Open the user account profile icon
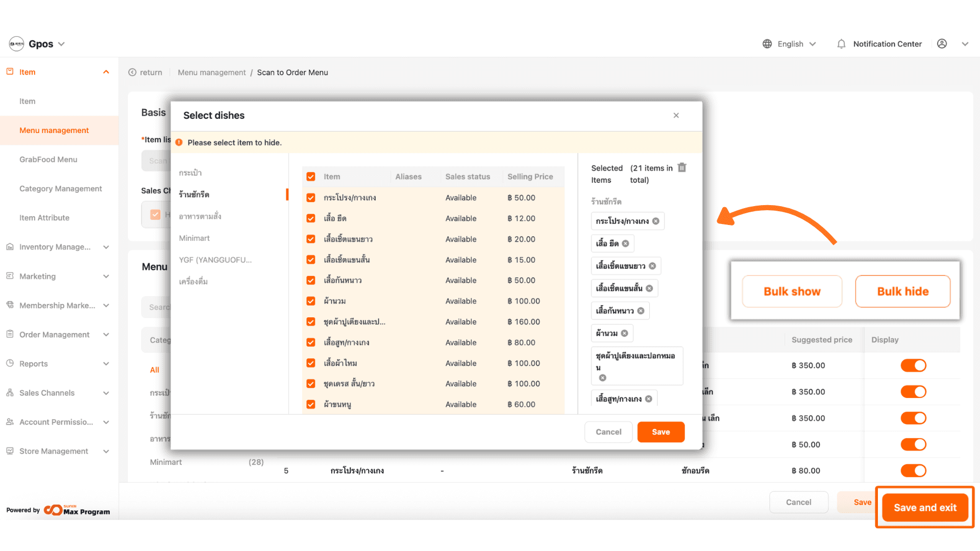This screenshot has height=551, width=980. [x=942, y=44]
